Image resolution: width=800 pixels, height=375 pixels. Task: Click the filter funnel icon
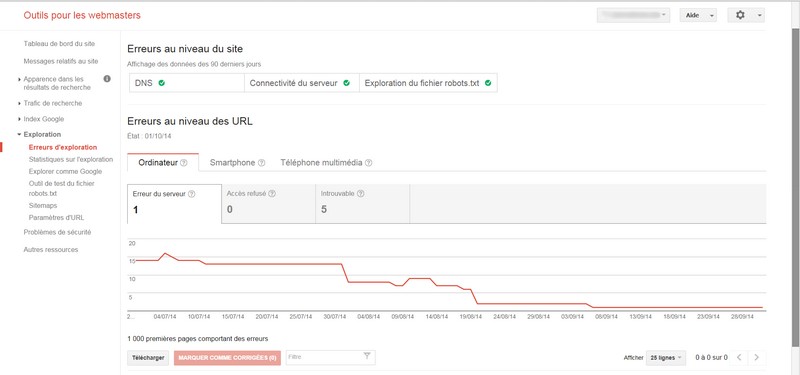pyautogui.click(x=367, y=357)
